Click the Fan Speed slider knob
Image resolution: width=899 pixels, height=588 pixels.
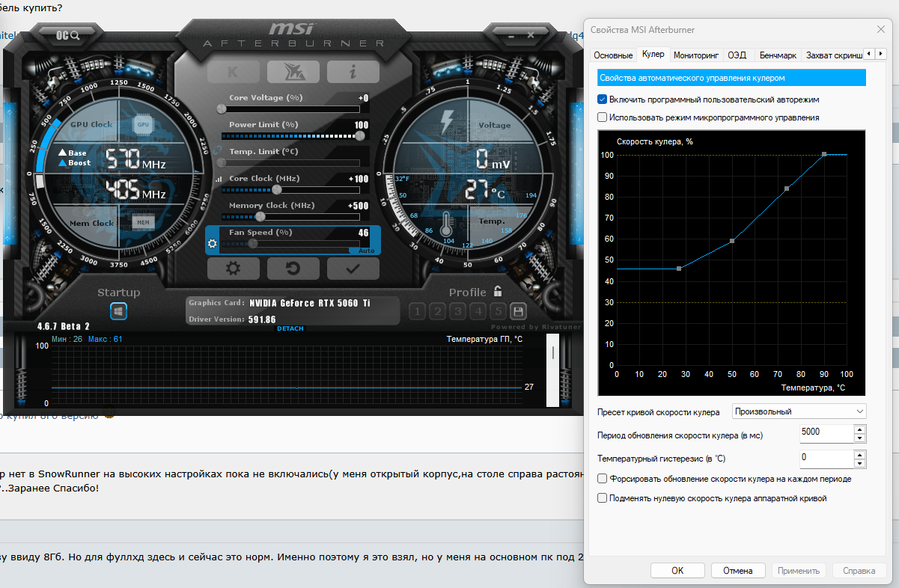coord(253,243)
